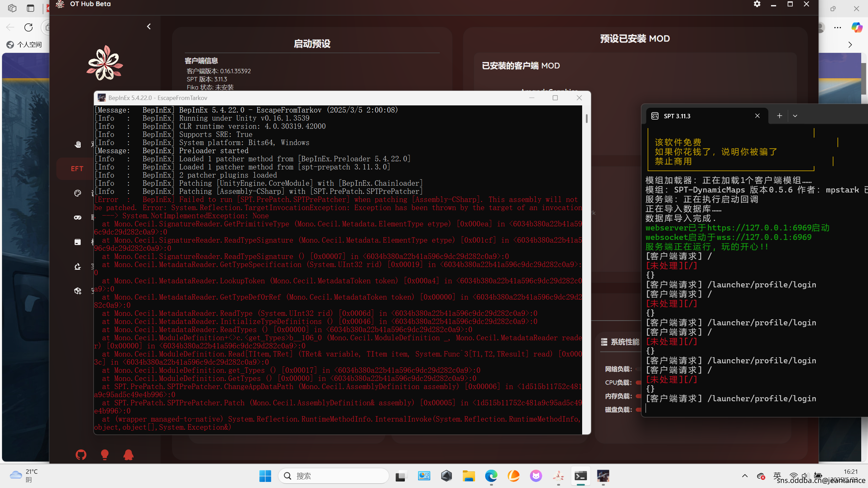Select the SPT 3.11.3 terminal tab
Viewport: 868px width, 488px height.
tap(707, 116)
